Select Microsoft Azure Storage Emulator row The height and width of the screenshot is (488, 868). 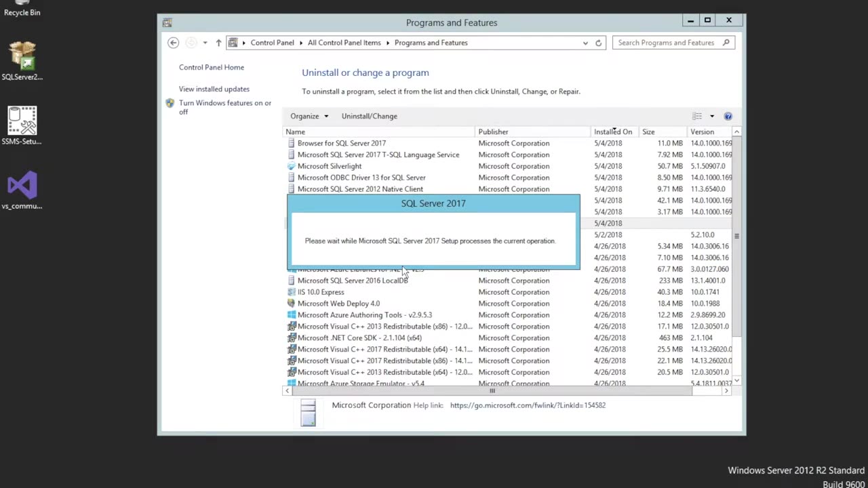pyautogui.click(x=507, y=384)
